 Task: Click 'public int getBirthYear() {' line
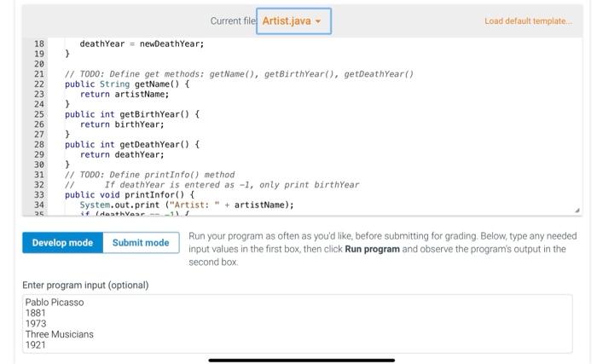click(131, 114)
